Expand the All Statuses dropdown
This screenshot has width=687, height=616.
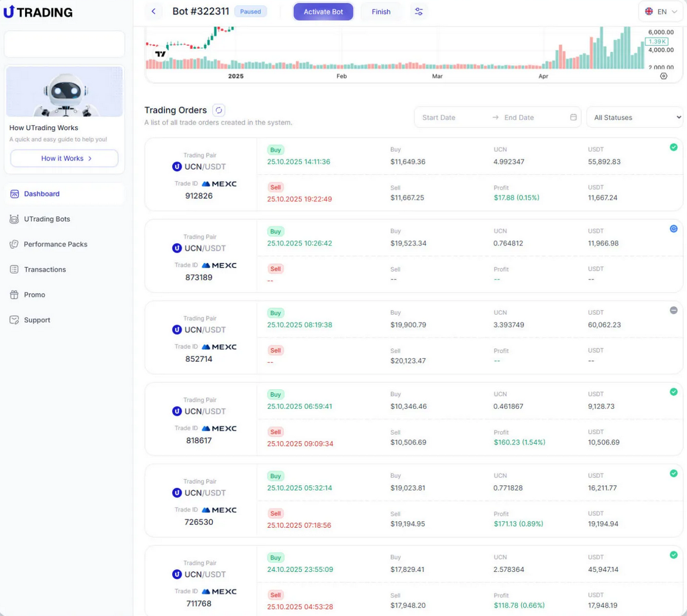(x=634, y=117)
